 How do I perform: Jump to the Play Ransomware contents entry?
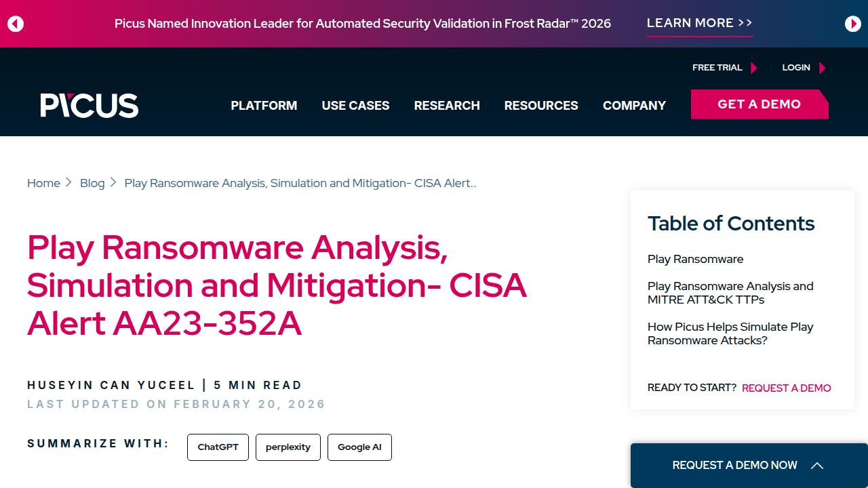point(695,259)
